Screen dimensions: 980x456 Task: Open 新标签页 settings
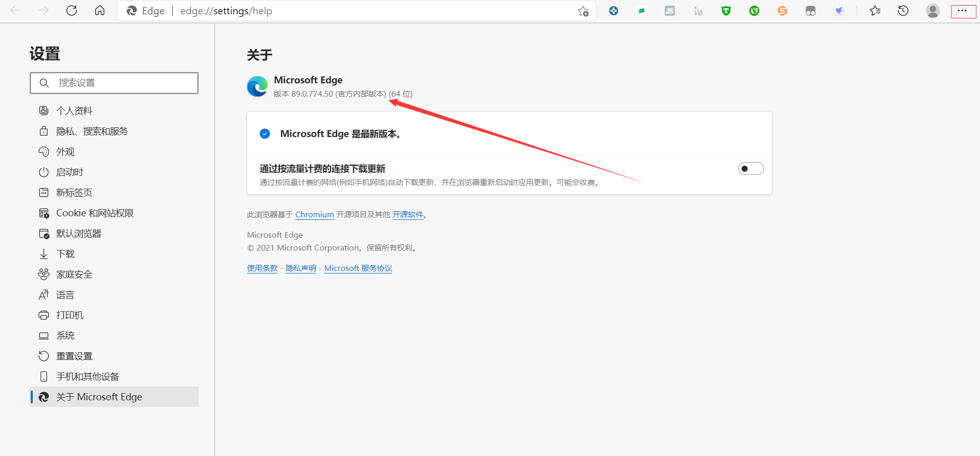(x=114, y=192)
